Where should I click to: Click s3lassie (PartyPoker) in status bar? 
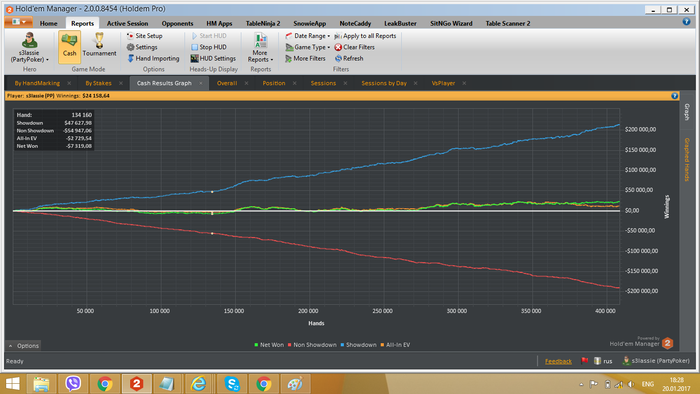tap(656, 361)
